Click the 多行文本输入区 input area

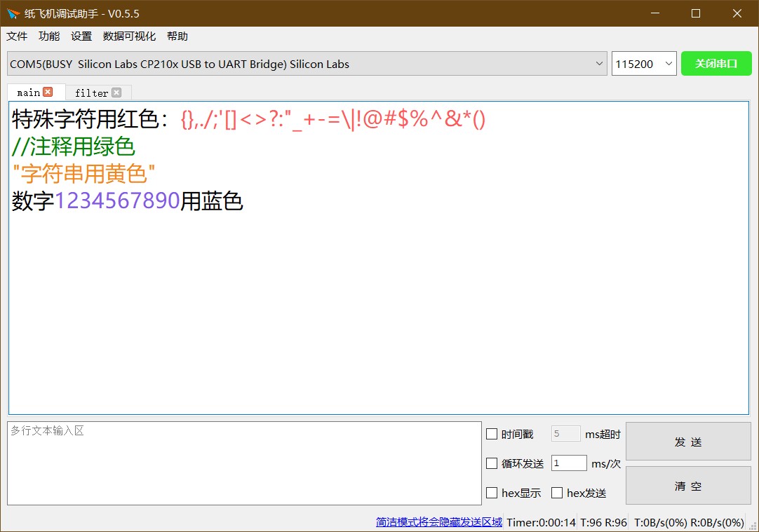point(244,463)
